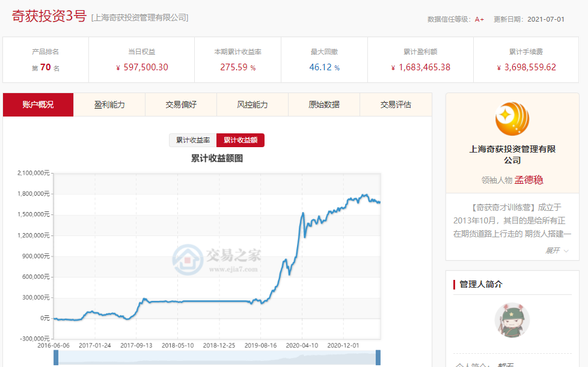
Task: Show the 累计收益额 chart view
Action: (240, 140)
